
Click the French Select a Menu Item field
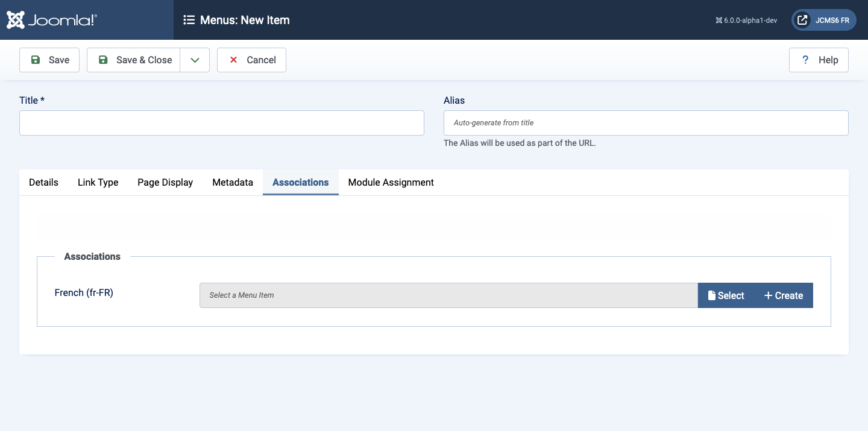click(448, 295)
